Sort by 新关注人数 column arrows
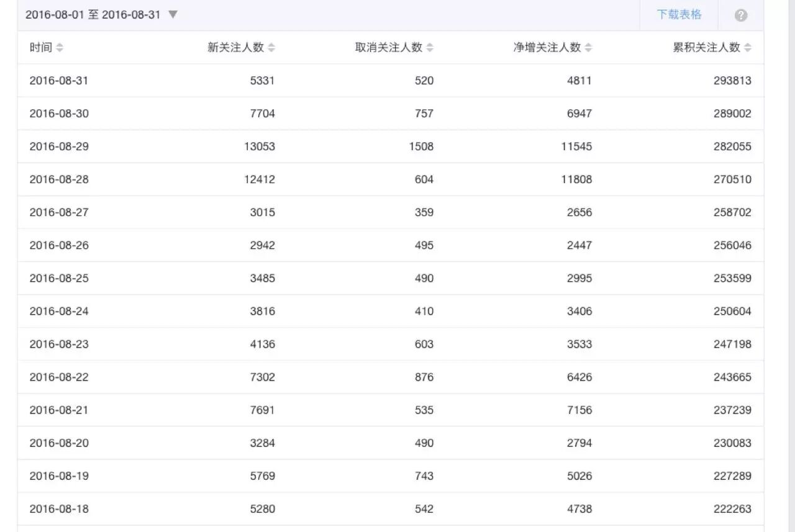The height and width of the screenshot is (532, 795). pyautogui.click(x=271, y=48)
